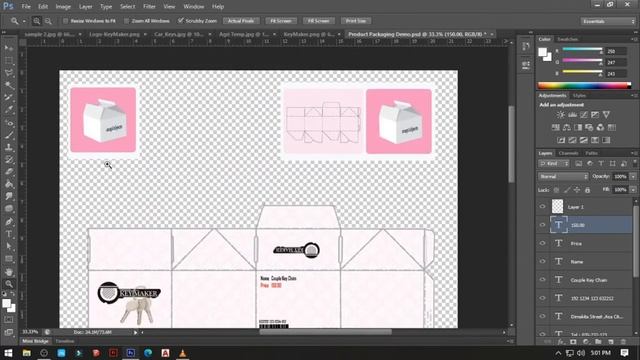The width and height of the screenshot is (640, 360).
Task: Toggle visibility of Price text layer
Action: (542, 243)
